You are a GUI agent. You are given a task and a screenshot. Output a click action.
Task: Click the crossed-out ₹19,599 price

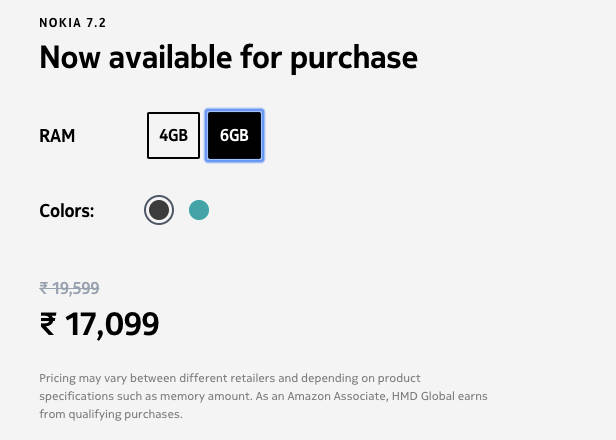[x=69, y=288]
